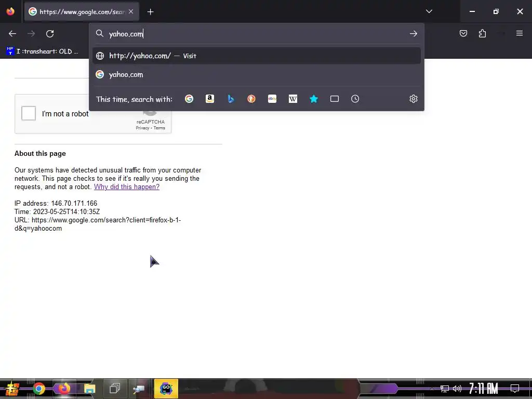The image size is (532, 399).
Task: Reload the current page
Action: pos(50,34)
